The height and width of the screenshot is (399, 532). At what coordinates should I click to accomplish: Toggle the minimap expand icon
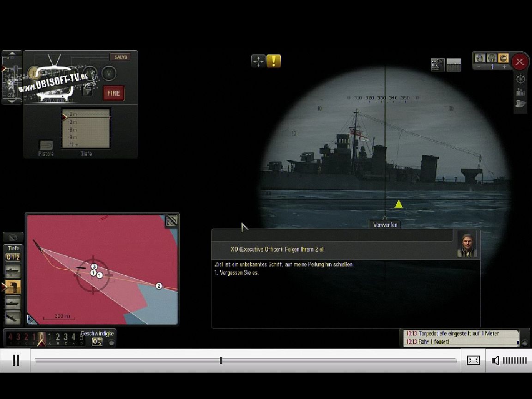coord(171,221)
